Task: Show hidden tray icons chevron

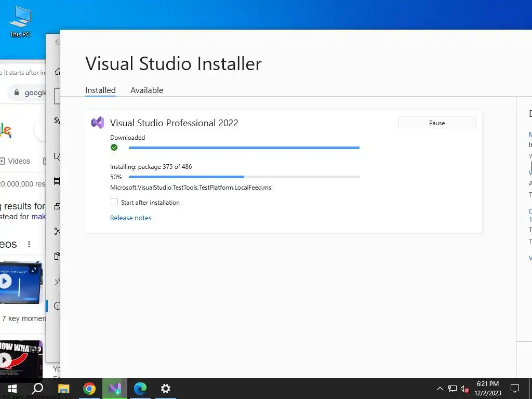Action: coord(440,389)
